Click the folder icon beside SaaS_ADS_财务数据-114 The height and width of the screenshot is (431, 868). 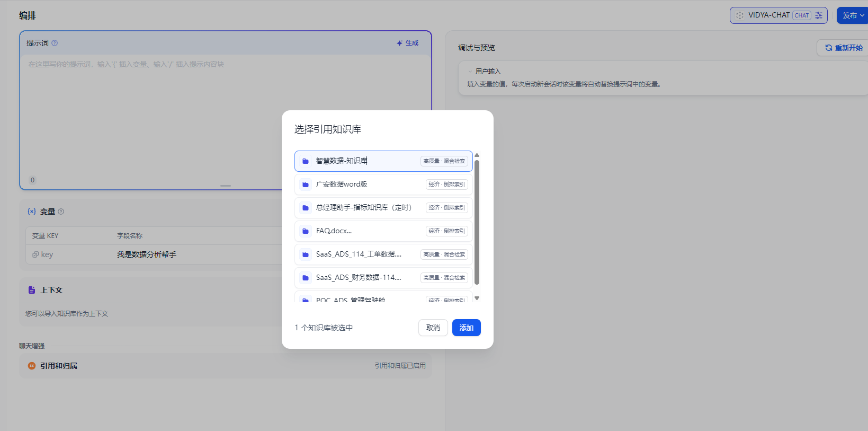[306, 278]
